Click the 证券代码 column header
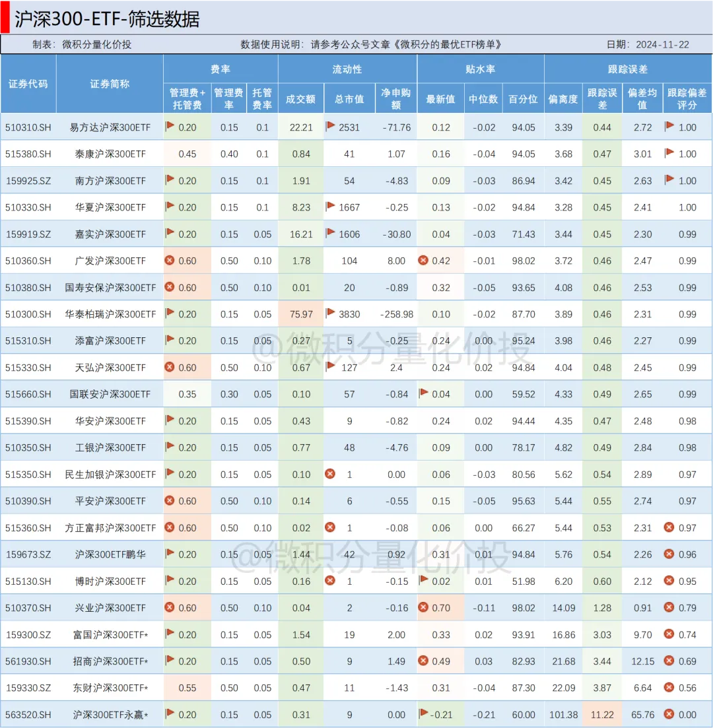Screen dimensions: 713x728 28,84
